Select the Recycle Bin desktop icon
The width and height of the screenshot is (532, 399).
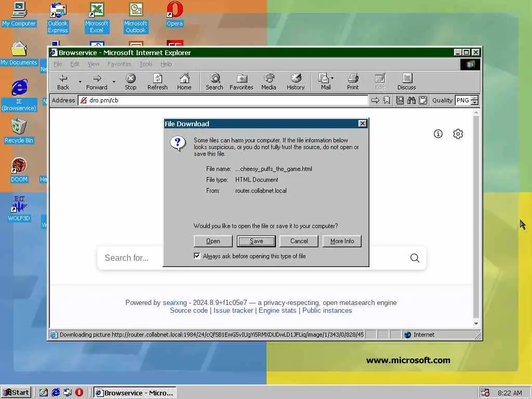pyautogui.click(x=19, y=131)
